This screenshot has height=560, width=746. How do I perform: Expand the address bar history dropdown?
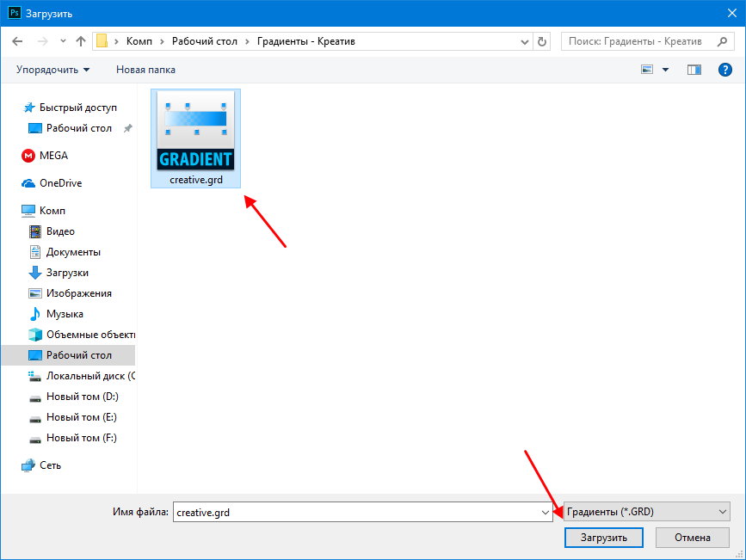[524, 42]
